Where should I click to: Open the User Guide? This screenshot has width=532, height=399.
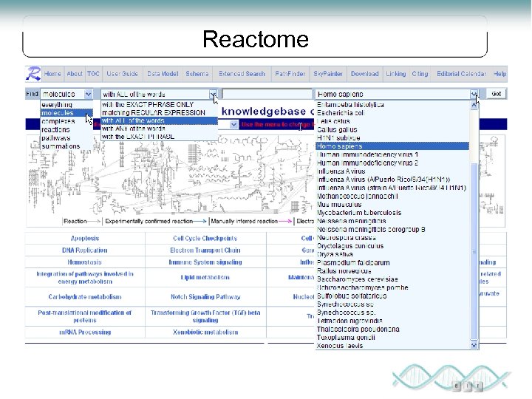122,74
